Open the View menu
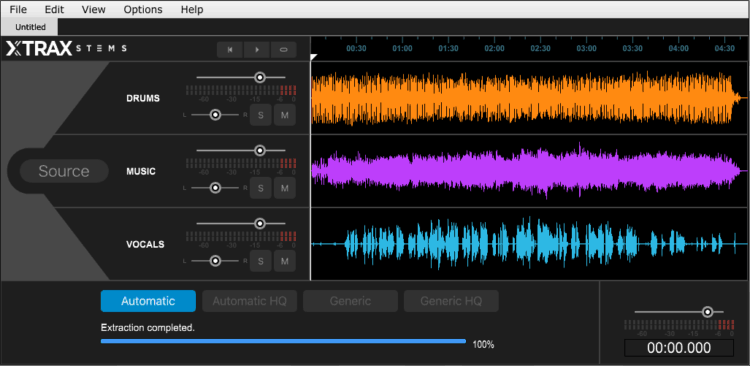 (x=93, y=10)
